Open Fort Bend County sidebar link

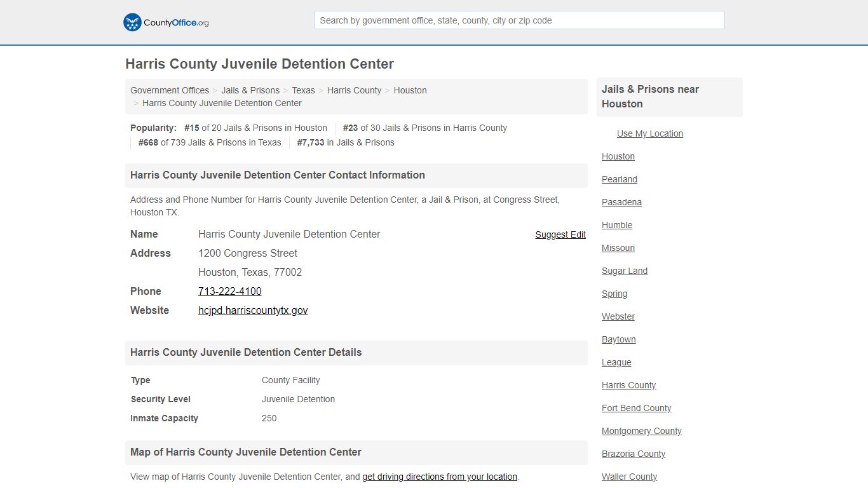(x=637, y=408)
